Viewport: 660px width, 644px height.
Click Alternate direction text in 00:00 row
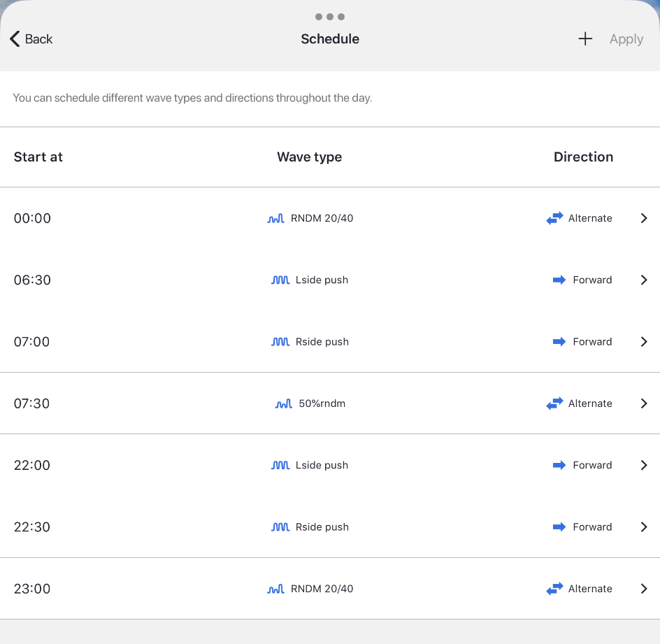590,218
